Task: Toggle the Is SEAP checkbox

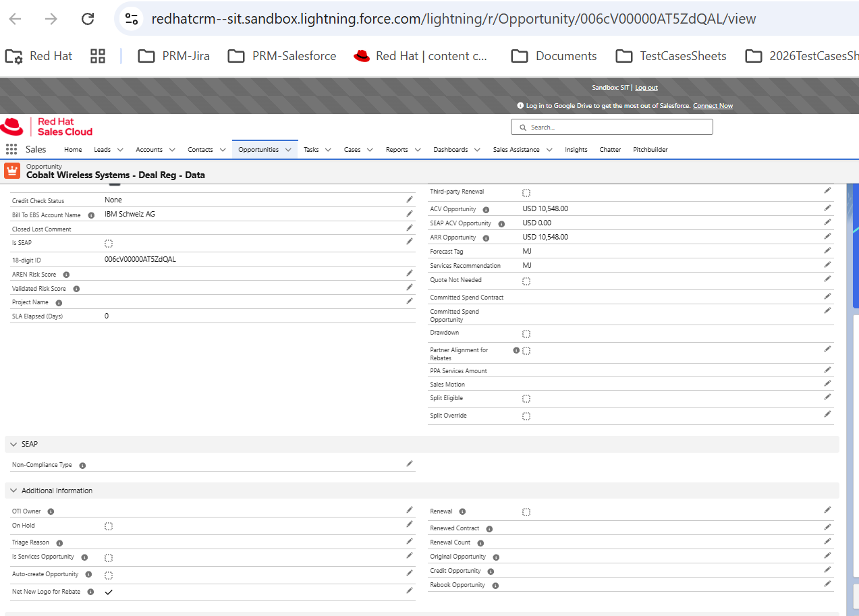Action: [x=109, y=243]
